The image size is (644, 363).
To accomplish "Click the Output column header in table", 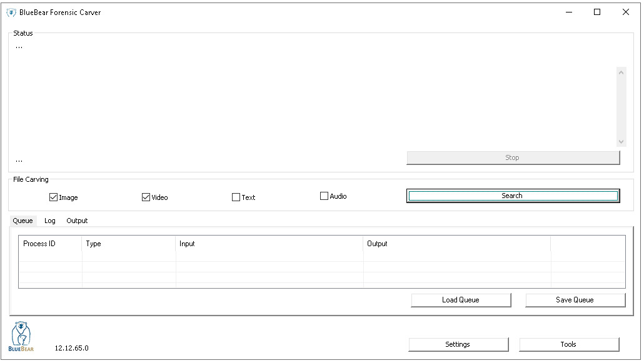I will [x=456, y=244].
